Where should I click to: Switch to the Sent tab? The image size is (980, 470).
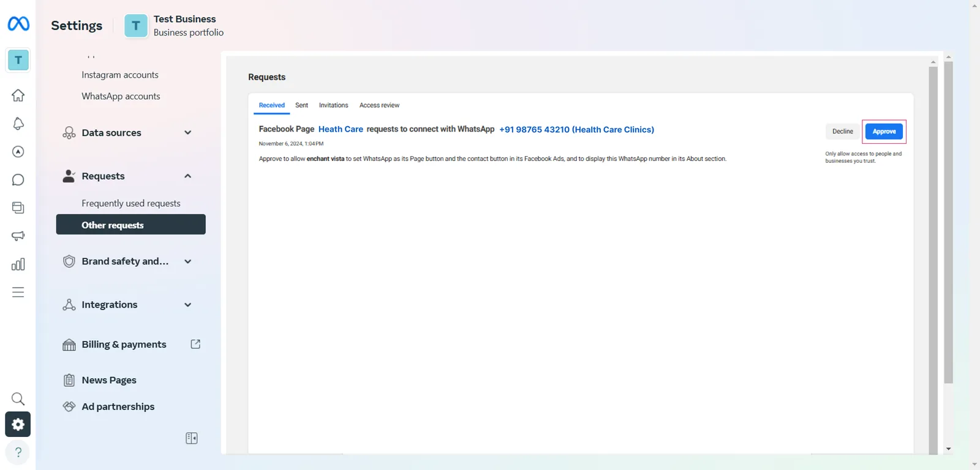point(301,105)
